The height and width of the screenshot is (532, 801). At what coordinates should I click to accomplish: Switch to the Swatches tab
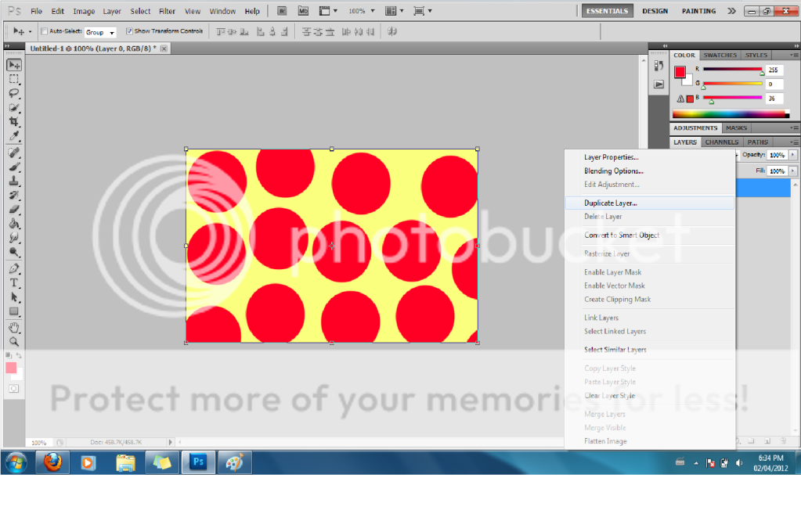point(719,56)
